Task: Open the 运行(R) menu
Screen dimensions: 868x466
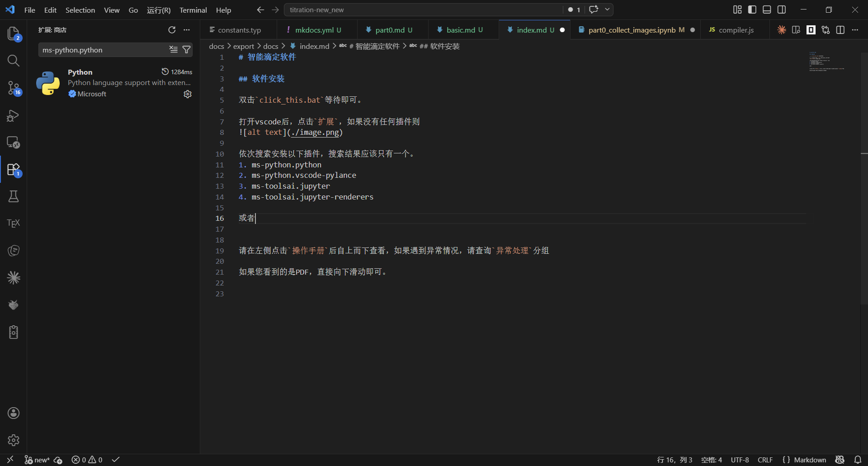Action: (x=159, y=10)
